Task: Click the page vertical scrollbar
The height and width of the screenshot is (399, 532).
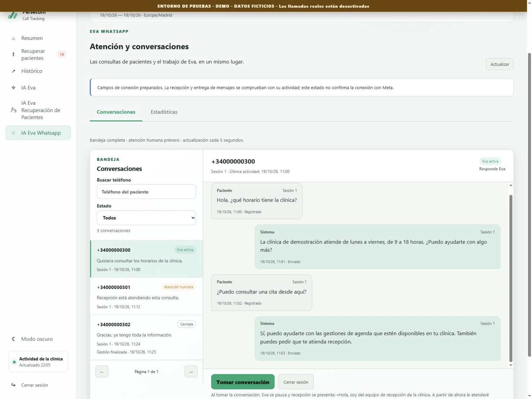Action: click(x=529, y=205)
